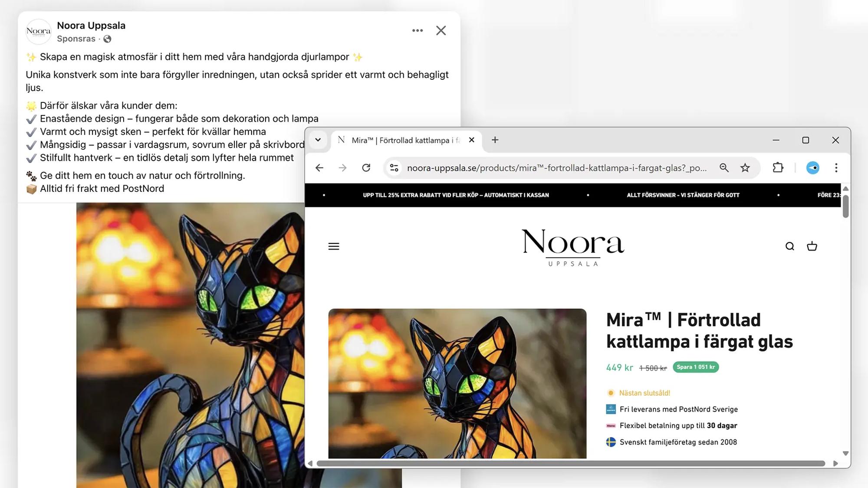The height and width of the screenshot is (488, 868).
Task: Open the site search magnifier
Action: (x=790, y=246)
